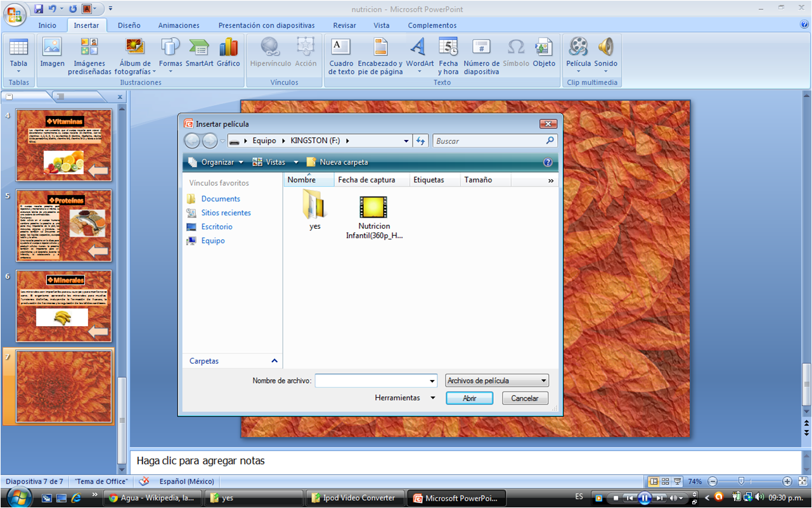Select the Nutricion Infantil video file
The image size is (812, 508).
(x=374, y=217)
